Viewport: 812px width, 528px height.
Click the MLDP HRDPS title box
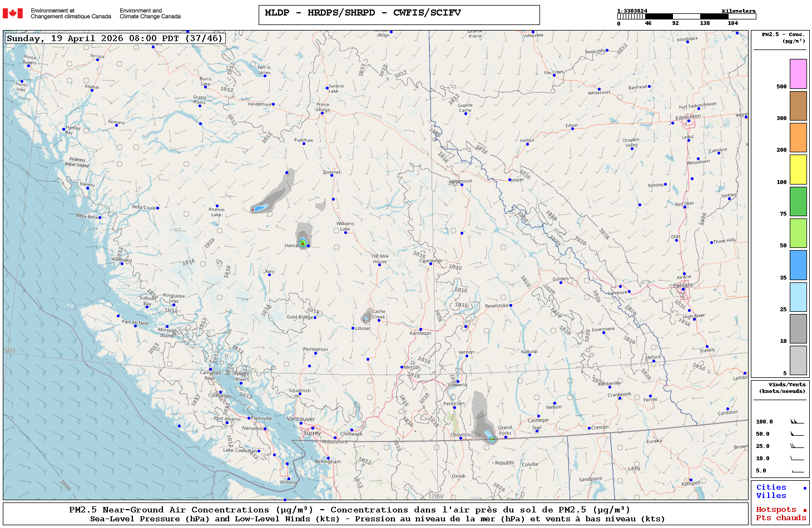pos(399,15)
